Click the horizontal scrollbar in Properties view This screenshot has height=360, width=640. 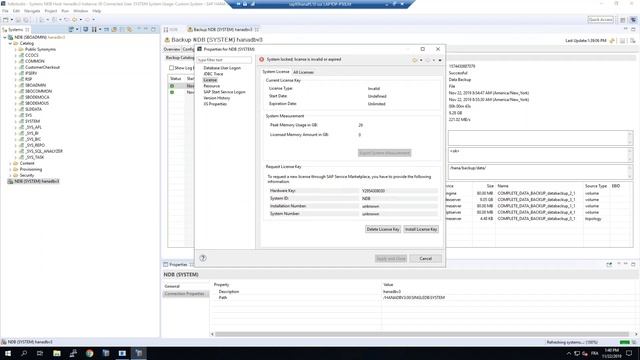point(422,334)
